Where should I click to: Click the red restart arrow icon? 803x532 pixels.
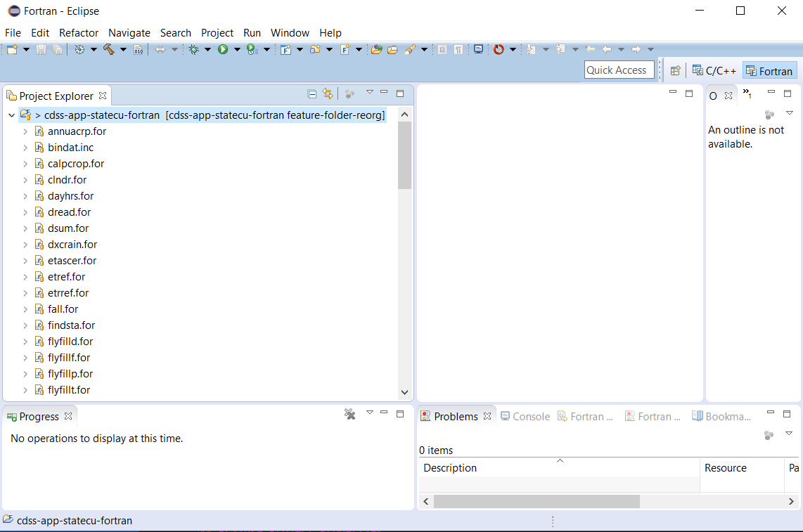click(x=499, y=49)
